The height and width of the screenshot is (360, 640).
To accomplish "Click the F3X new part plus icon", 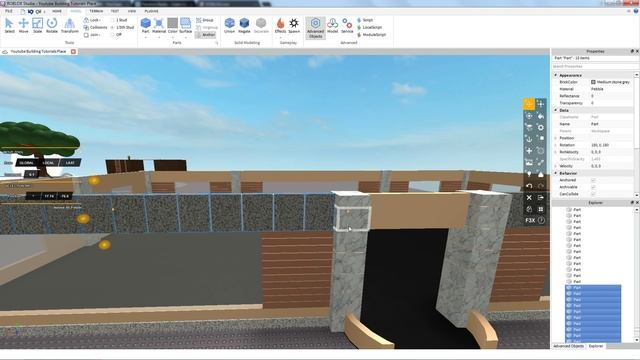I will click(529, 151).
